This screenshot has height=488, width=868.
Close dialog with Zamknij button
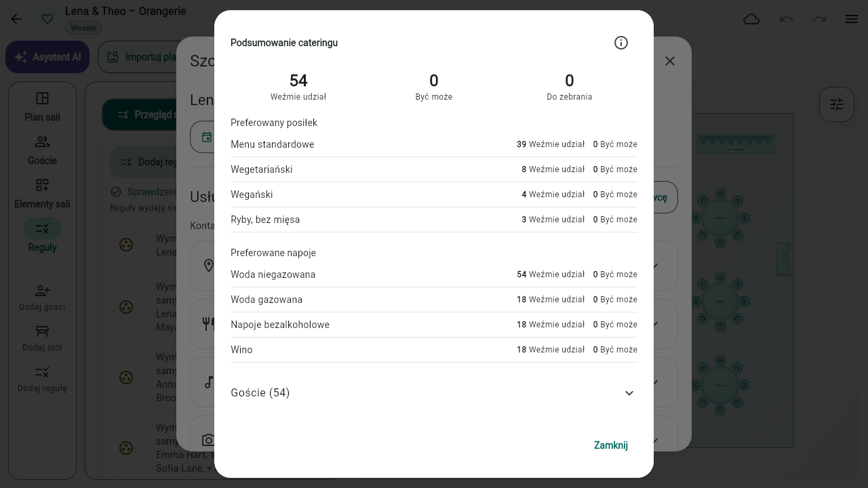(x=610, y=445)
